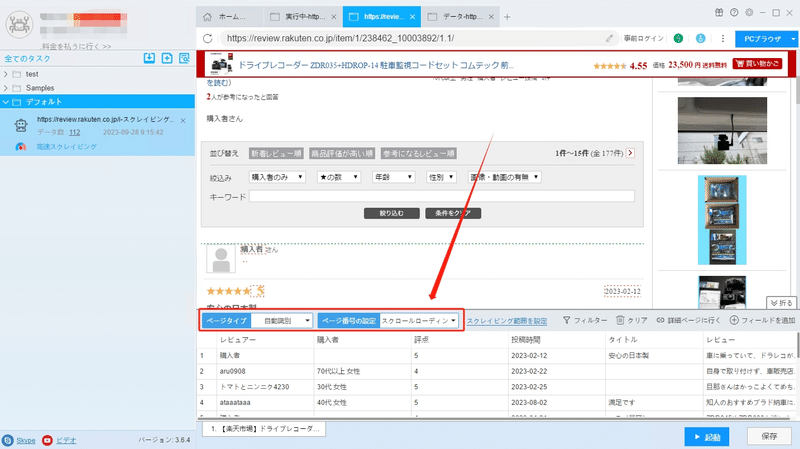Open the ★の数 dropdown
This screenshot has height=449, width=800.
339,177
